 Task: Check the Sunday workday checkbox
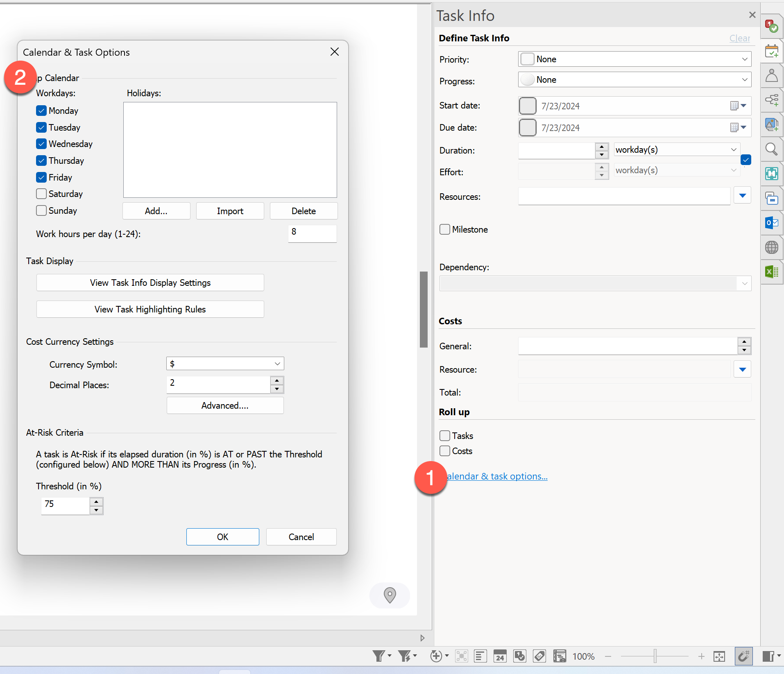click(x=41, y=210)
